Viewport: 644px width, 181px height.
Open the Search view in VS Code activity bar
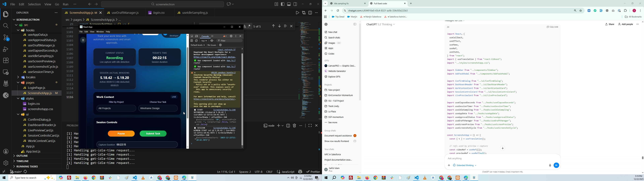pyautogui.click(x=6, y=26)
